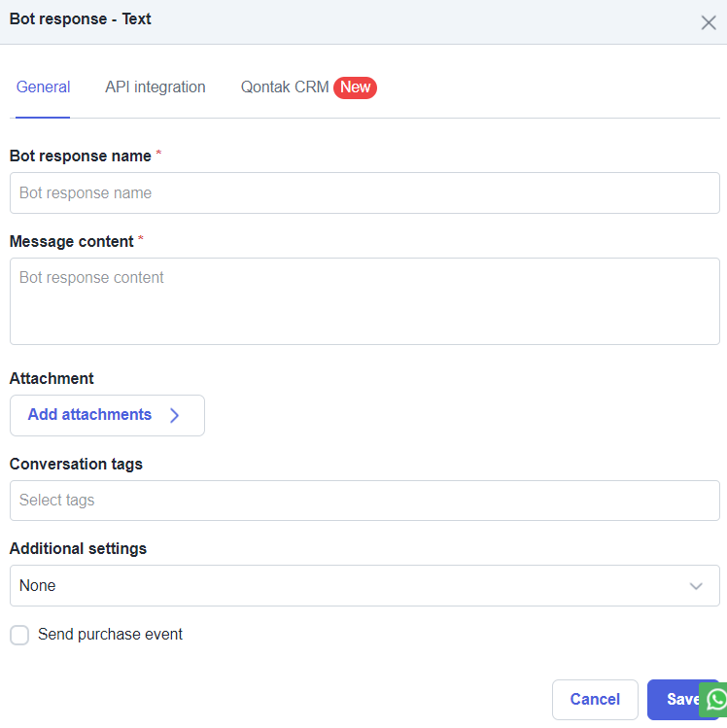Click the Send purchase event label text
Image resolution: width=727 pixels, height=728 pixels.
[110, 635]
